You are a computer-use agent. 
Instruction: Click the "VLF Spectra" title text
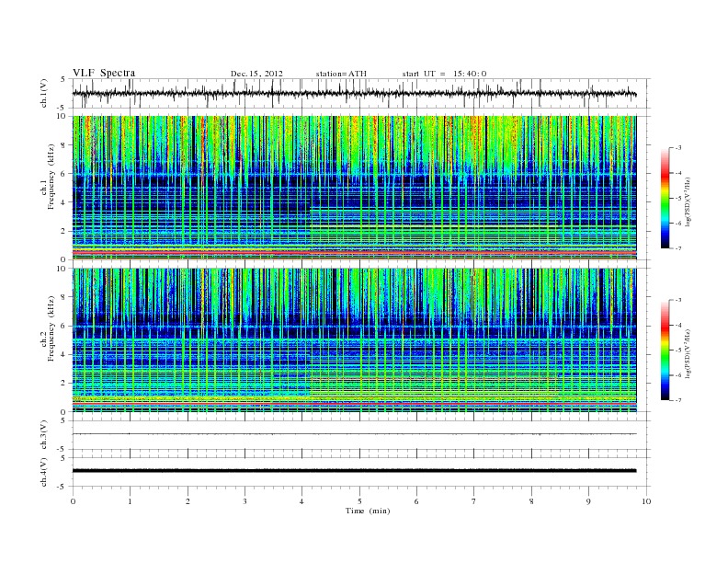pyautogui.click(x=104, y=73)
